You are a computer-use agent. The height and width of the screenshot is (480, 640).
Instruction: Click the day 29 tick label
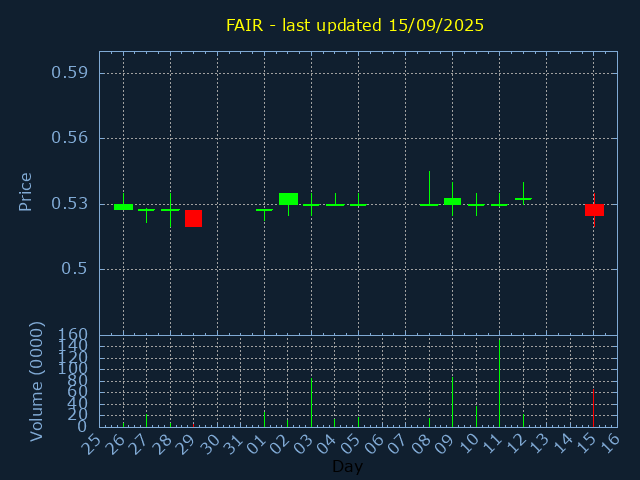[x=184, y=444]
